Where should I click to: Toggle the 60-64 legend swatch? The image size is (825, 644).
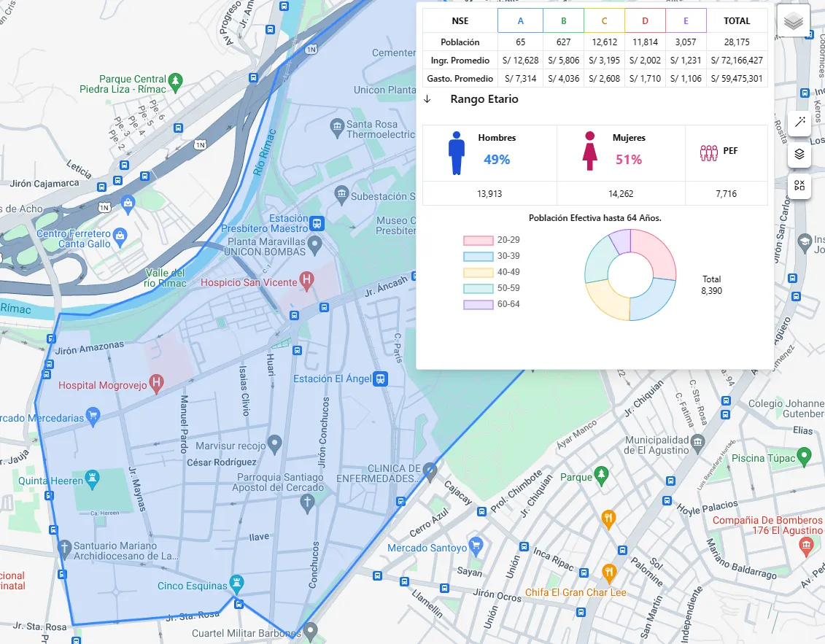(x=478, y=305)
